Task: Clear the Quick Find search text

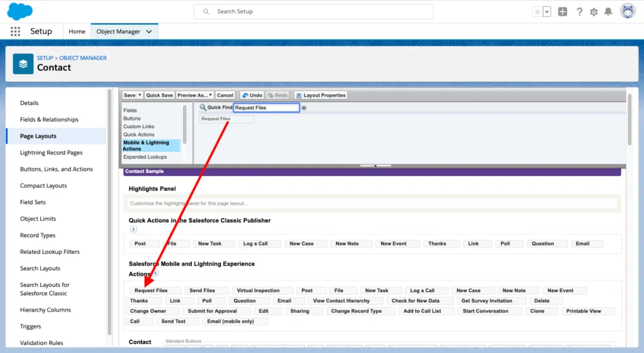Action: point(304,108)
